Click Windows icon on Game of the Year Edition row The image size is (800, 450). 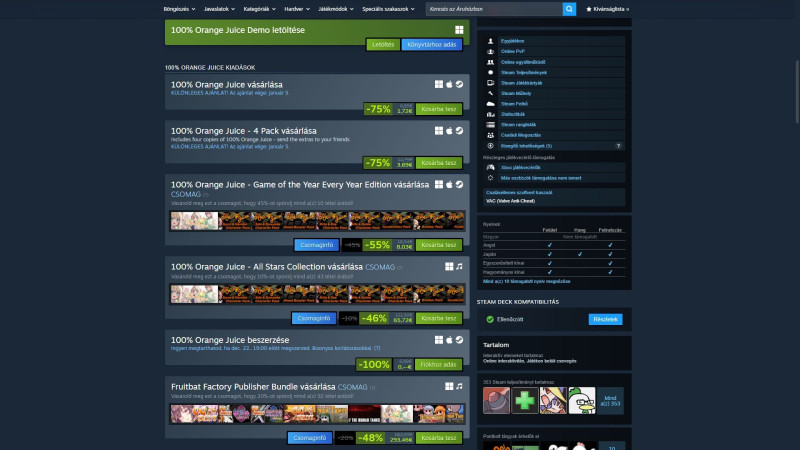point(439,184)
